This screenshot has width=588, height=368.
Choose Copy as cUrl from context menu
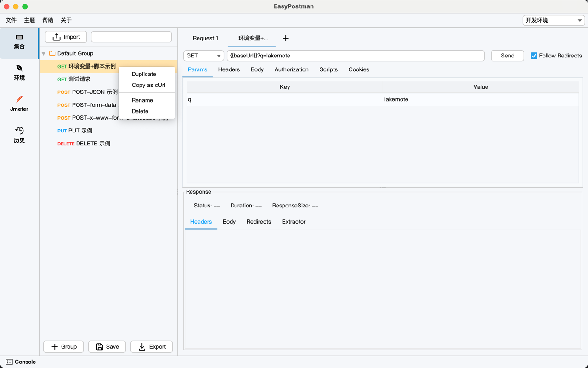tap(147, 85)
